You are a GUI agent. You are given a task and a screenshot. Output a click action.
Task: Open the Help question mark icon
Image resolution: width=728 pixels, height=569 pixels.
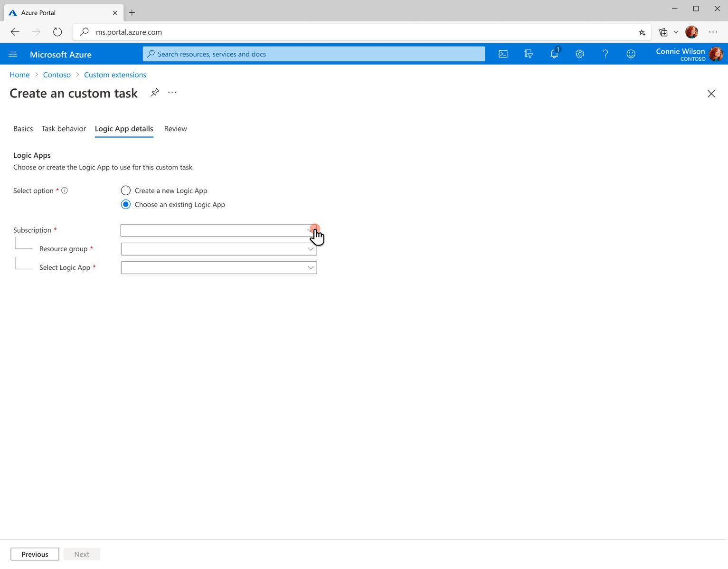pyautogui.click(x=605, y=54)
